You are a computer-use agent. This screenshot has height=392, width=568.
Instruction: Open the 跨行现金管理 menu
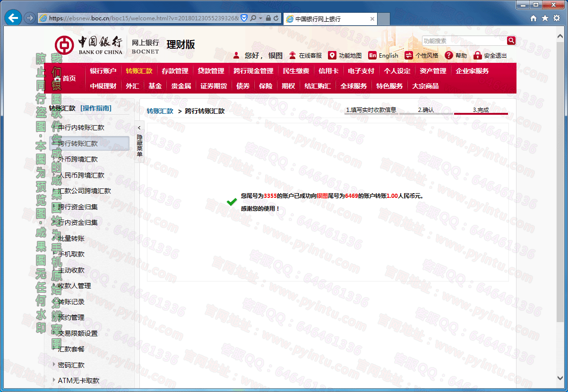(253, 71)
